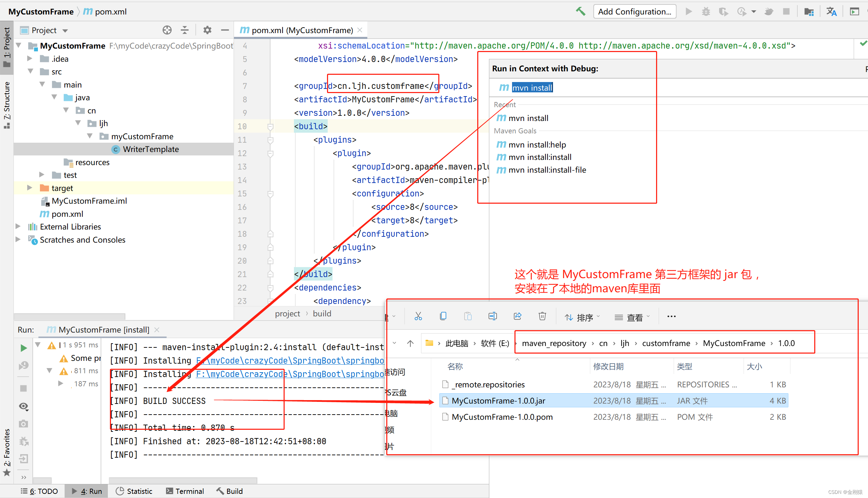
Task: Click the Delete trash icon in Explorer
Action: tap(542, 316)
